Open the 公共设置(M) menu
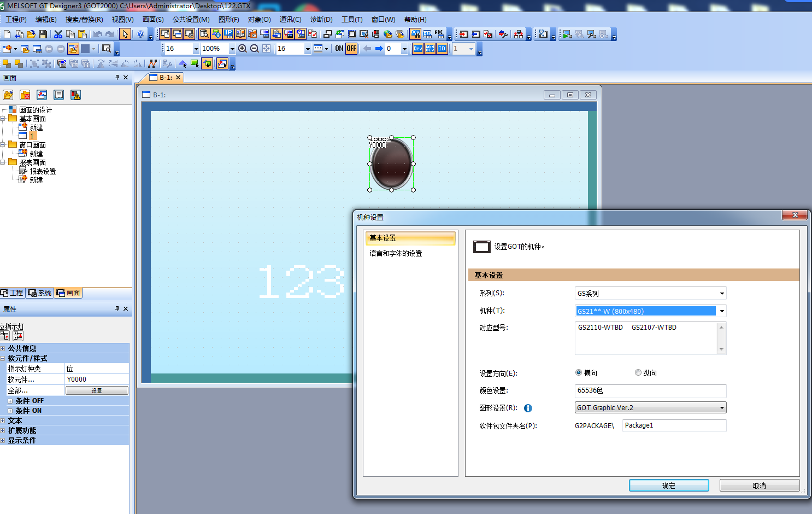This screenshot has height=514, width=812. coord(191,20)
